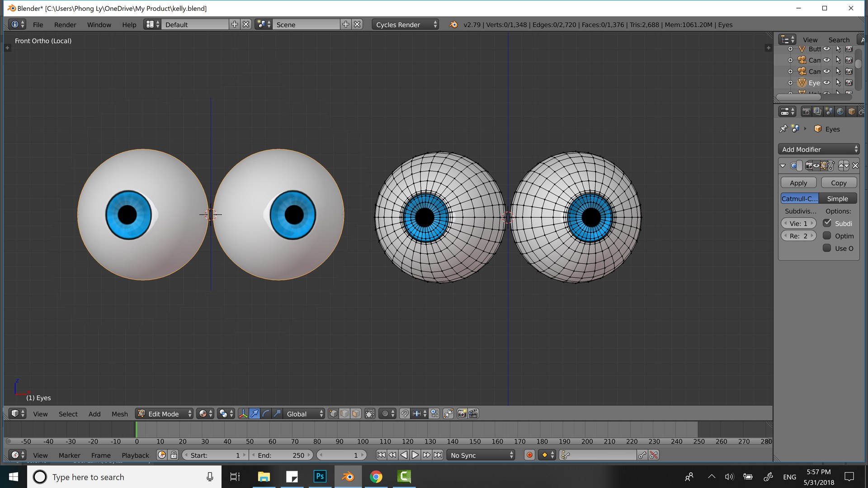Open the Render menu
Screen dimensions: 868x488
tap(65, 24)
